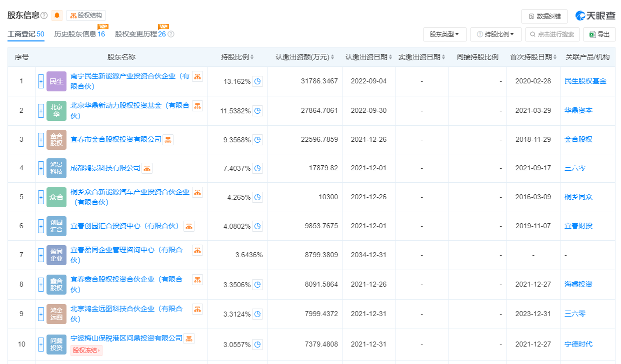Open 宁德时代 related institution link
Image resolution: width=621 pixels, height=364 pixels.
(x=578, y=344)
